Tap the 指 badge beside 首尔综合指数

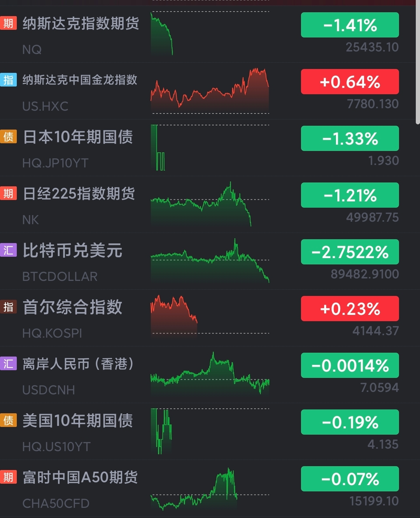click(x=8, y=307)
